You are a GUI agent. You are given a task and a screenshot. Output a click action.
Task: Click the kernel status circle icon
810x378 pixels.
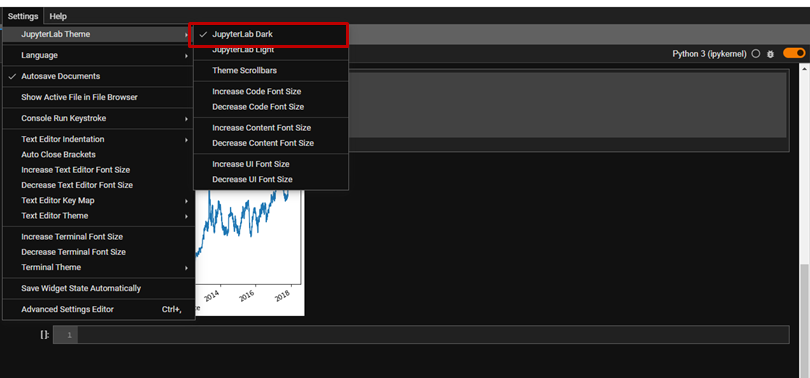pos(756,54)
